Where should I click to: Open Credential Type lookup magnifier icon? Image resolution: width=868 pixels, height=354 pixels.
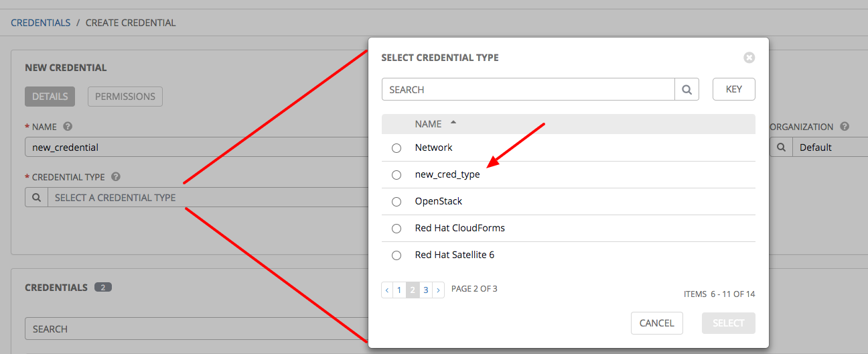(x=36, y=198)
